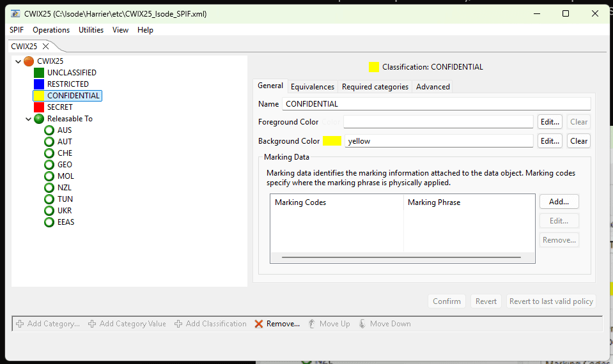Collapse the Releasable To category node
The height and width of the screenshot is (364, 613).
click(x=28, y=119)
